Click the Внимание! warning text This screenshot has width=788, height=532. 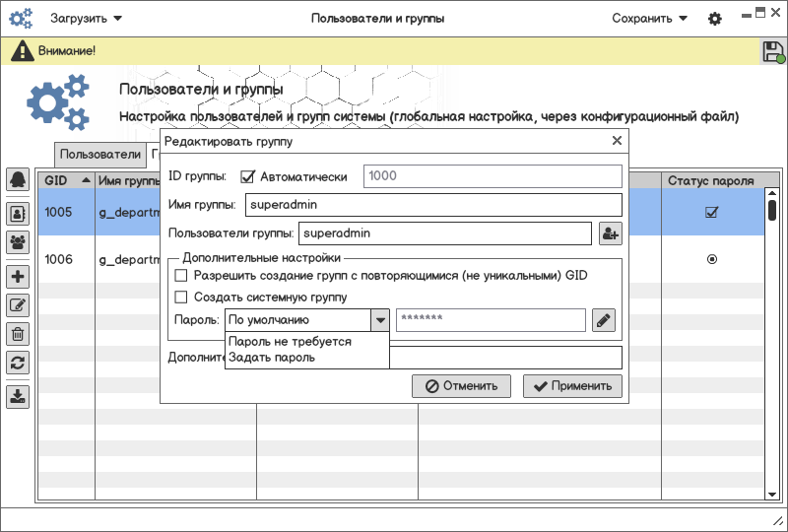[x=67, y=51]
